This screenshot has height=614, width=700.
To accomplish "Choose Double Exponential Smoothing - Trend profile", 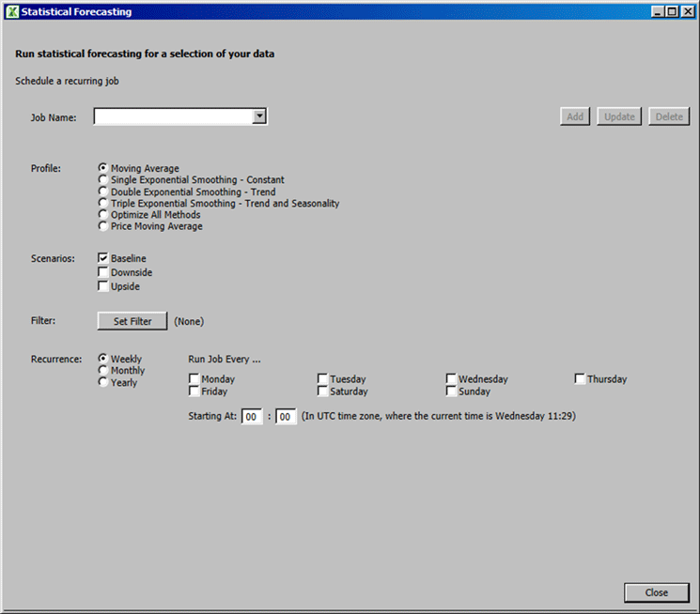I will [x=103, y=192].
